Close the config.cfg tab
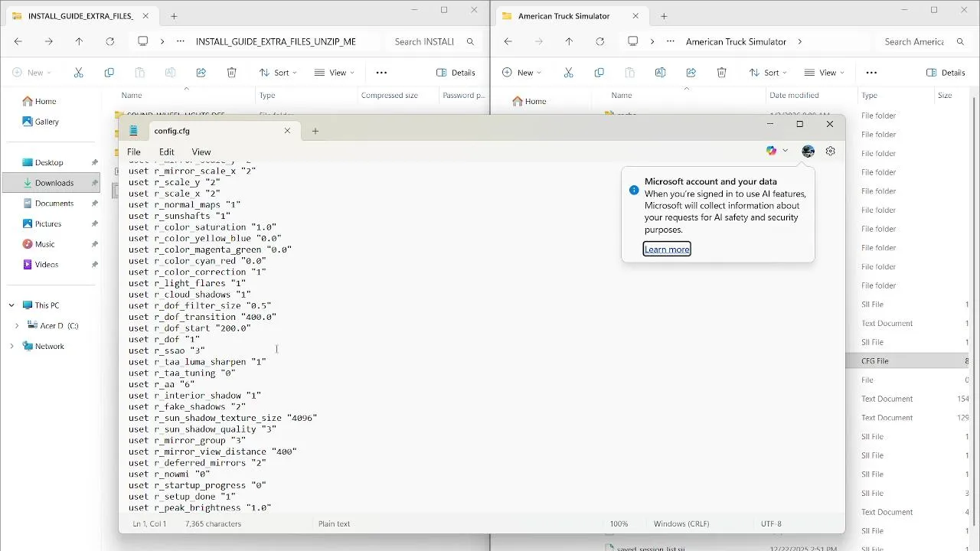 [x=287, y=131]
